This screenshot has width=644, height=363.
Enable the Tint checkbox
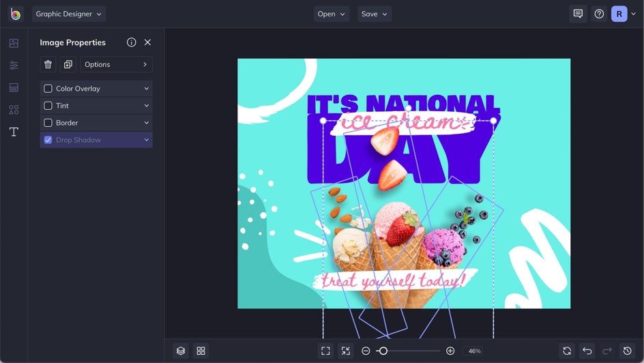[48, 106]
